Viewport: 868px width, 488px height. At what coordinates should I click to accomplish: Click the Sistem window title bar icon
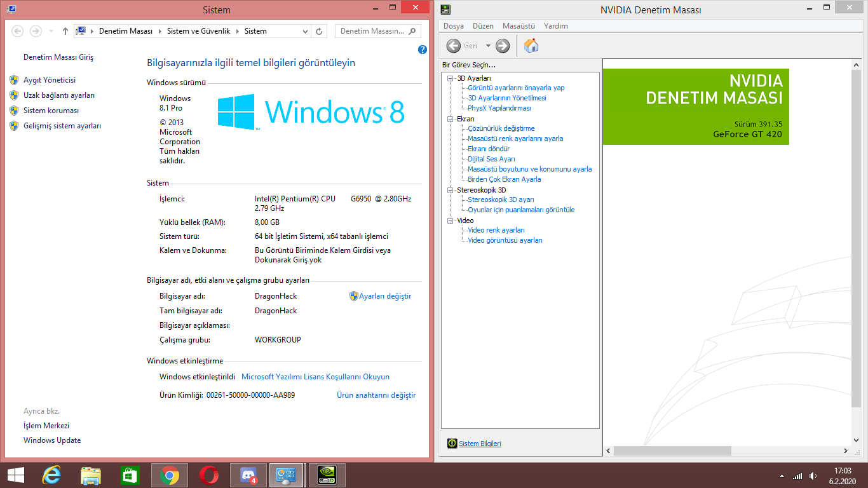(11, 10)
